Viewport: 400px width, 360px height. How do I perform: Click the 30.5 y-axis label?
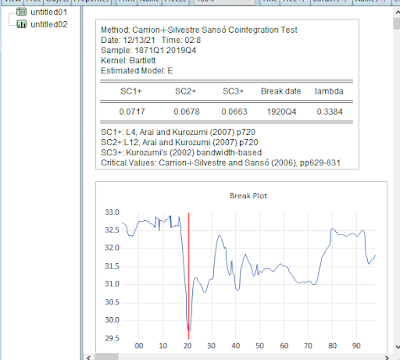pyautogui.click(x=112, y=302)
